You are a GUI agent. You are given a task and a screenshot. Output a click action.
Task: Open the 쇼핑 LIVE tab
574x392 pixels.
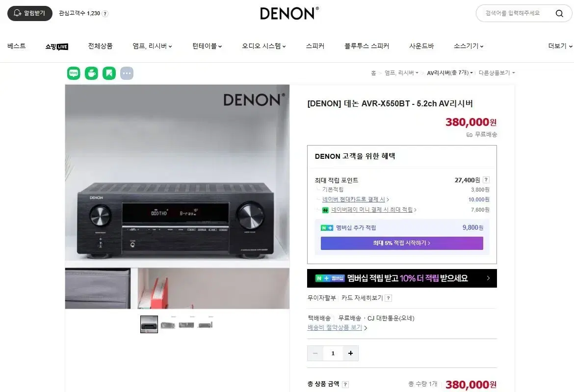tap(57, 47)
